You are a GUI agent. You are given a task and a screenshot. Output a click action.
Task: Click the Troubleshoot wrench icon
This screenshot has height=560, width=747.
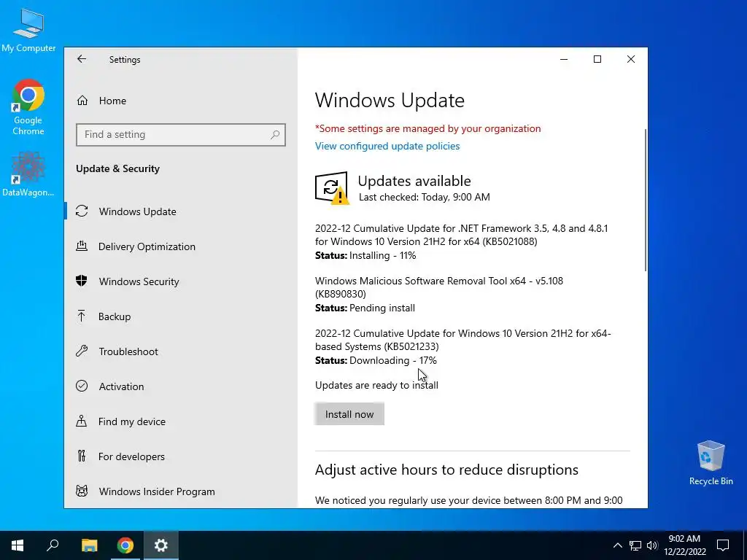click(82, 351)
